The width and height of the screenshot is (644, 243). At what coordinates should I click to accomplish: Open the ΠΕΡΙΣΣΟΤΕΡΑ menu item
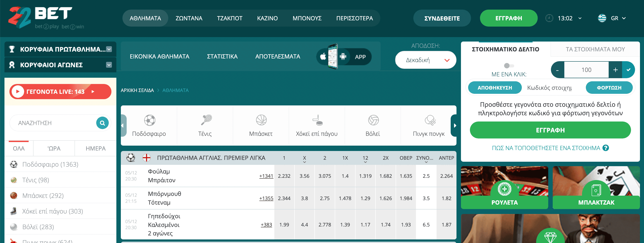pyautogui.click(x=354, y=18)
